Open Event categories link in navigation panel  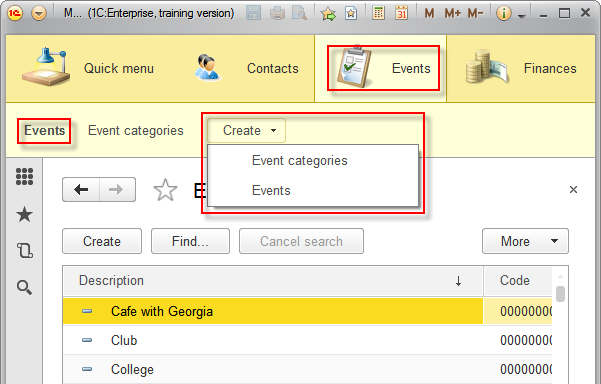pos(136,131)
